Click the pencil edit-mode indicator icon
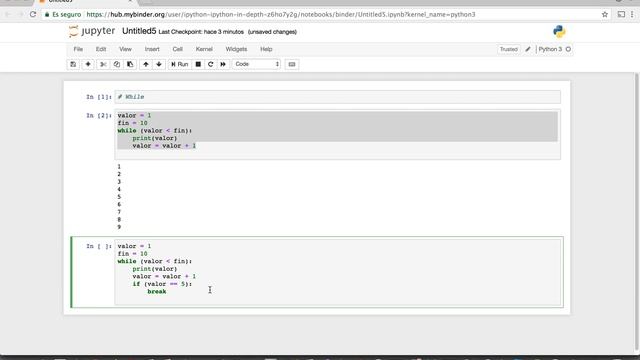640x360 pixels. 528,49
